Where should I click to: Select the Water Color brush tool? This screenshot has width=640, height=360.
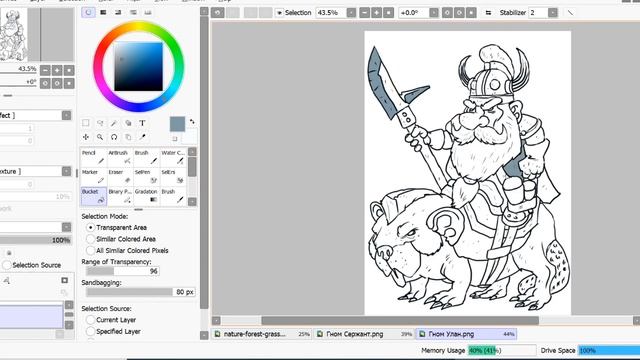(173, 157)
